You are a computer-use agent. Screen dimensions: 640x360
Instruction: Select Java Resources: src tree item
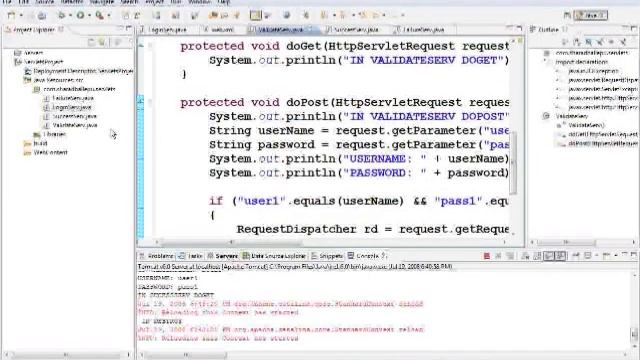click(x=53, y=80)
